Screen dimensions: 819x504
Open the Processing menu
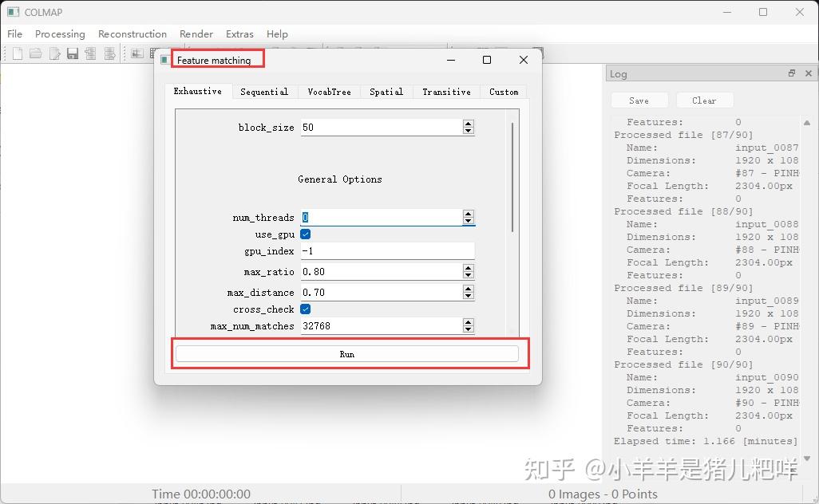point(60,33)
